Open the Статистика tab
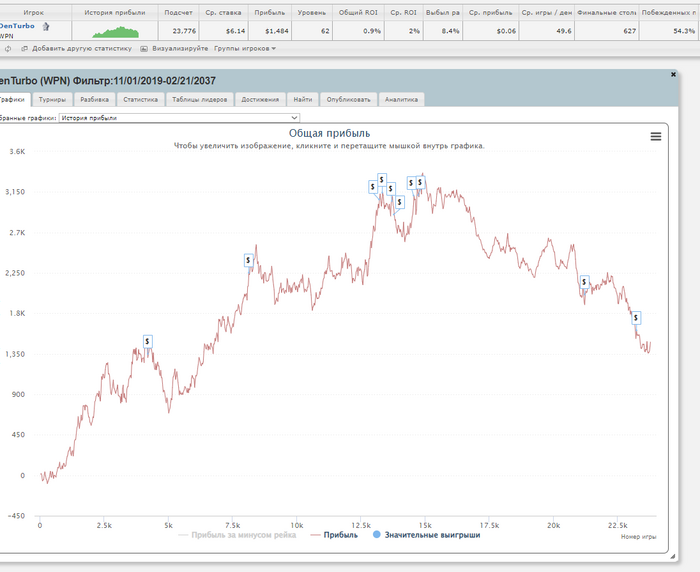 (x=141, y=100)
